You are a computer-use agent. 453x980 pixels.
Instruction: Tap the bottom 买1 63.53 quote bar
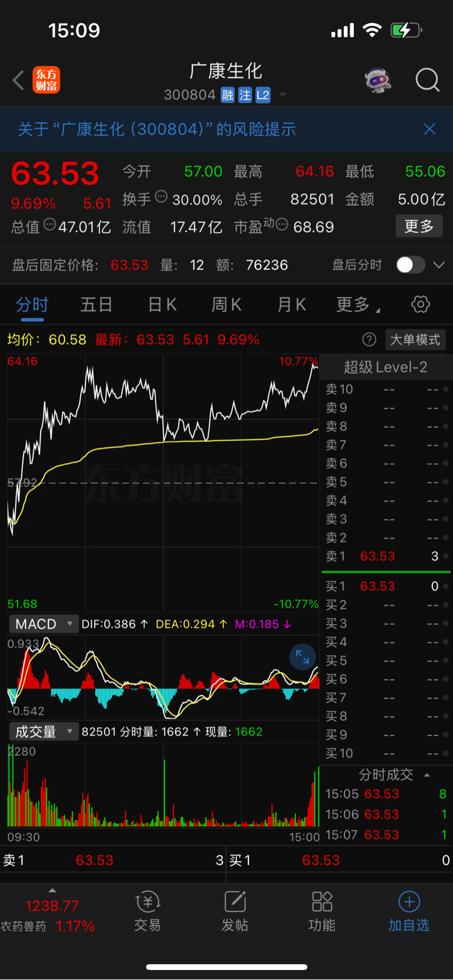(x=340, y=860)
